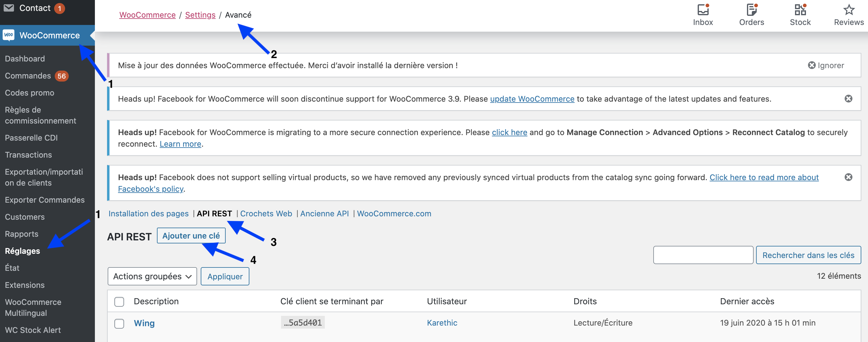Switch to Installation des pages tab
Image resolution: width=868 pixels, height=342 pixels.
148,213
